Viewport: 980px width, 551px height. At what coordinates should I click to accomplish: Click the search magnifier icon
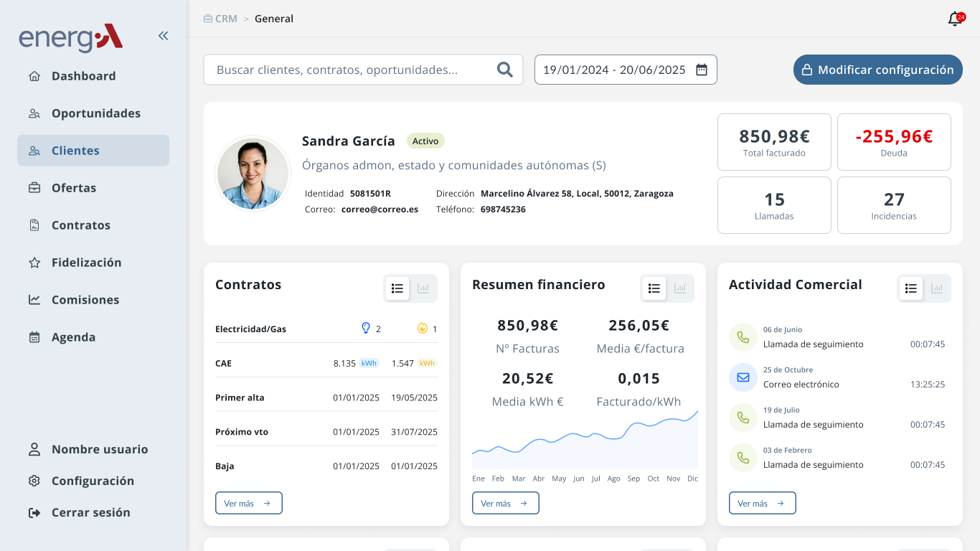point(505,70)
